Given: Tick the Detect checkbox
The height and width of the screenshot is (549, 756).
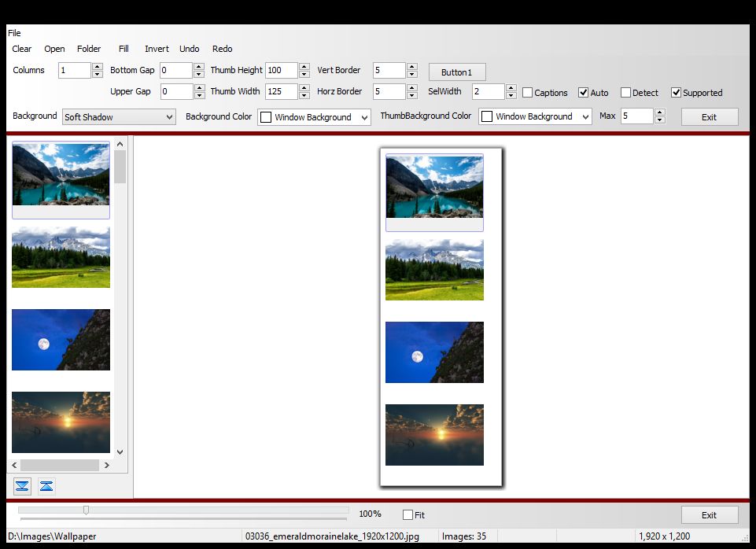Looking at the screenshot, I should pos(626,93).
